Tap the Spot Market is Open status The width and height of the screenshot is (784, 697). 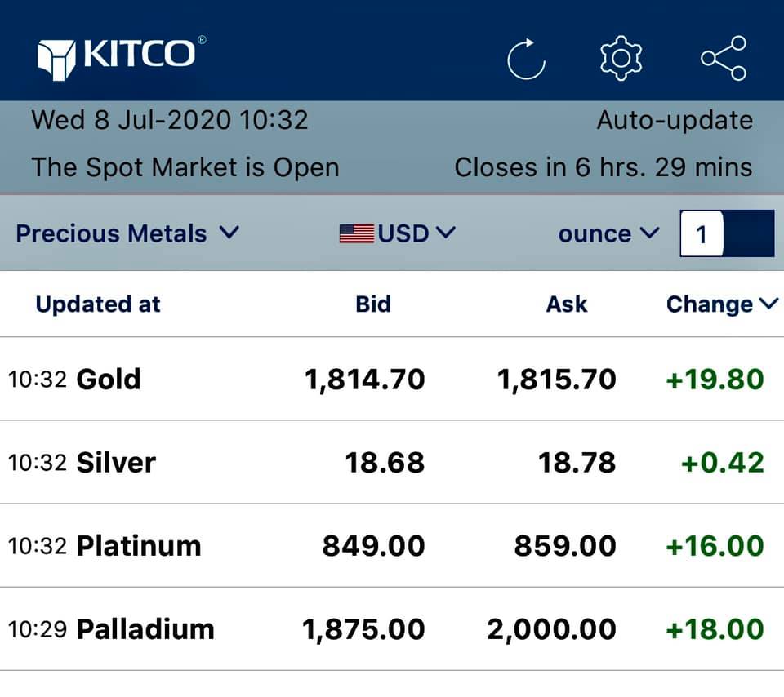coord(185,167)
